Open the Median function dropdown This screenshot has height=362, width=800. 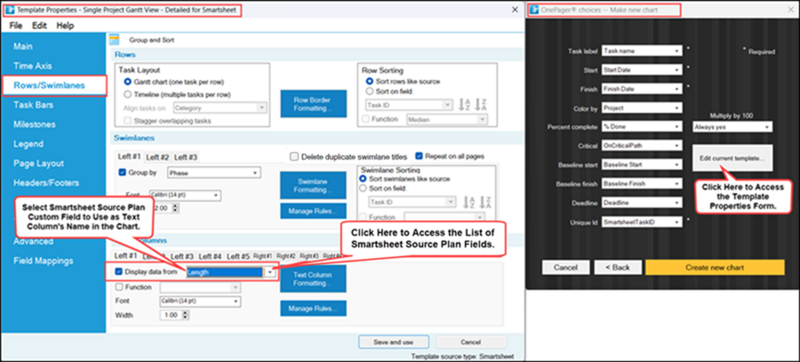coord(481,119)
